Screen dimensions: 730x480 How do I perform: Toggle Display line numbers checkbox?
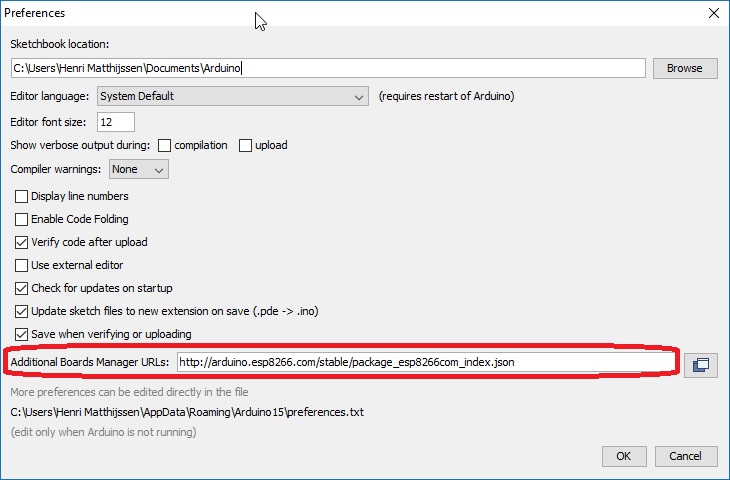(21, 197)
